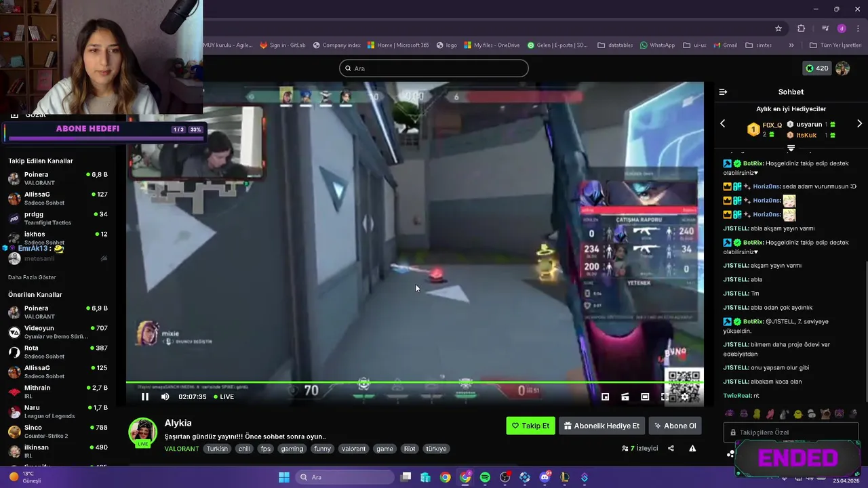Show hidden bookmarks with double chevron
The image size is (868, 488).
[791, 45]
